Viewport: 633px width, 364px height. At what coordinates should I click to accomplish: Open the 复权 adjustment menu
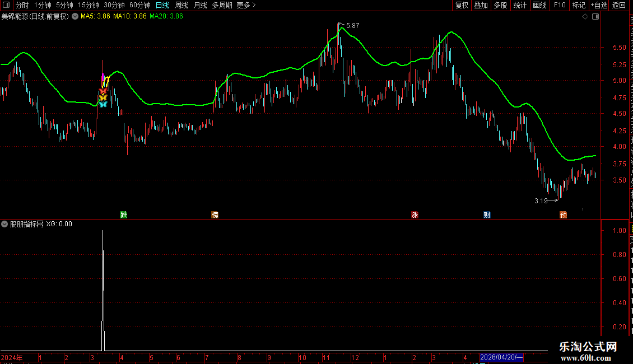coord(462,5)
